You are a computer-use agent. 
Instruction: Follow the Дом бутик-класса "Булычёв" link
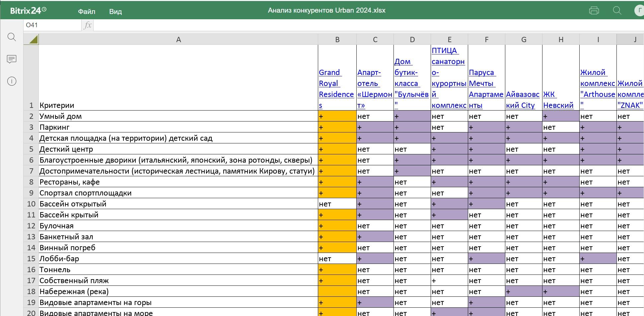point(412,83)
